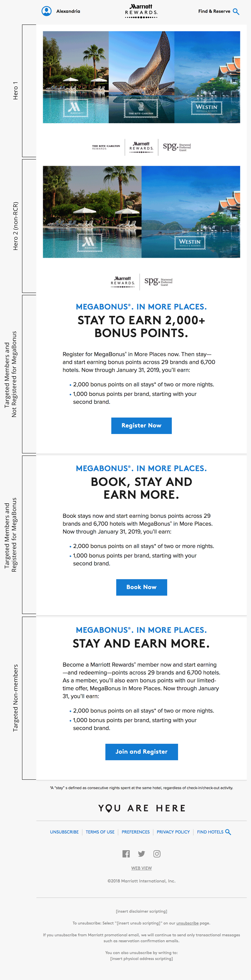Screen dimensions: 251x980
Task: Go to the Preferences footer link
Action: 135,832
